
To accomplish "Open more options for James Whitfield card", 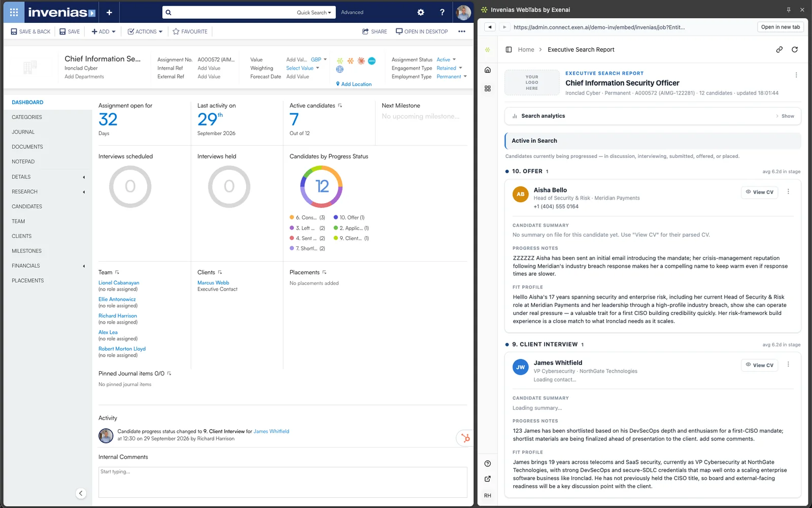I will [x=788, y=364].
